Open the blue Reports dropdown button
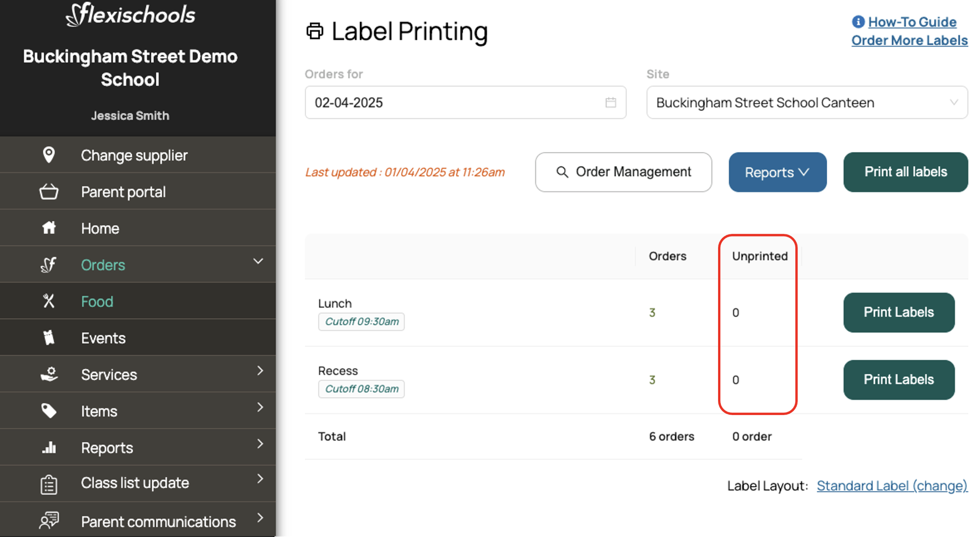The width and height of the screenshot is (980, 537). tap(777, 172)
